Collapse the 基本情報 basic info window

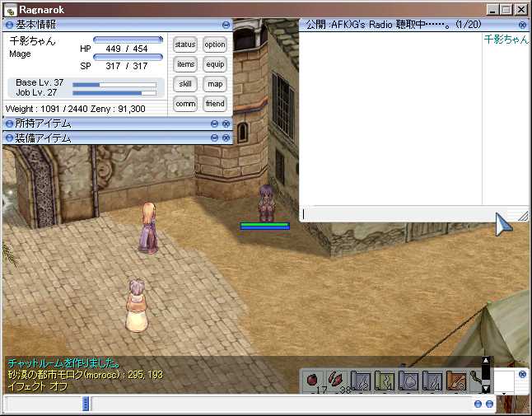coord(226,25)
